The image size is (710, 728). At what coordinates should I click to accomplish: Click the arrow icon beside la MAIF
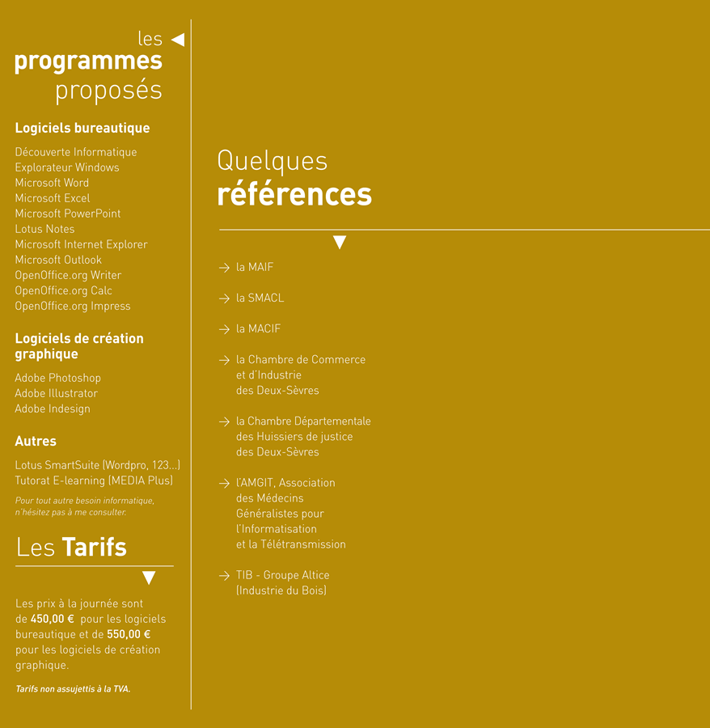224,268
